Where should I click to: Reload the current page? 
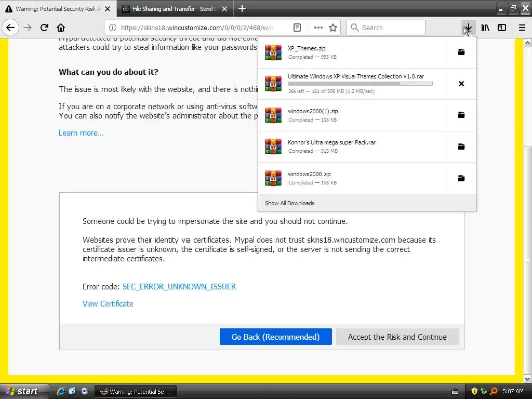[x=44, y=28]
